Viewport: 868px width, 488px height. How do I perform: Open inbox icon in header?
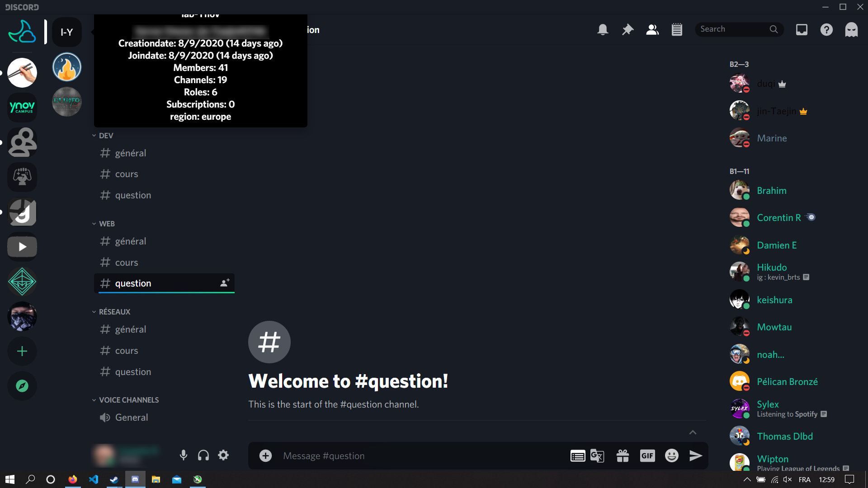802,30
